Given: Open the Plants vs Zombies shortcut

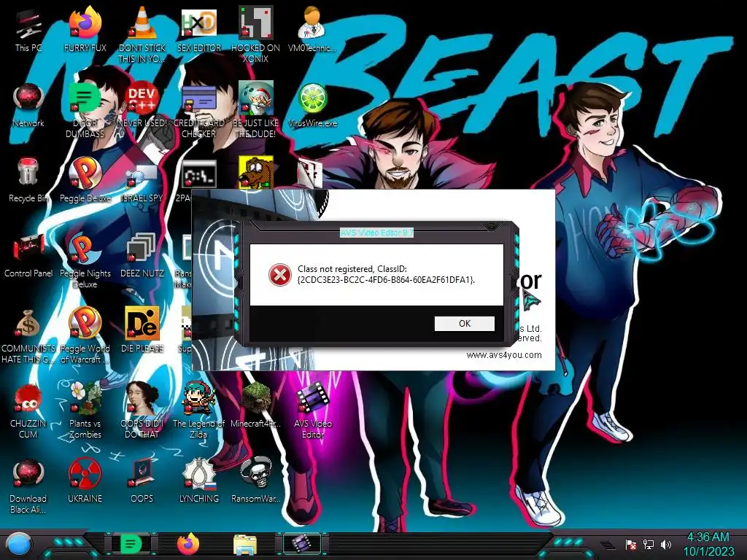Looking at the screenshot, I should tap(85, 411).
